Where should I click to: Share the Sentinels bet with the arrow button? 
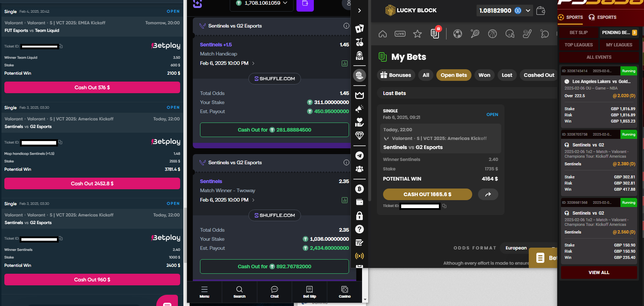(x=488, y=194)
